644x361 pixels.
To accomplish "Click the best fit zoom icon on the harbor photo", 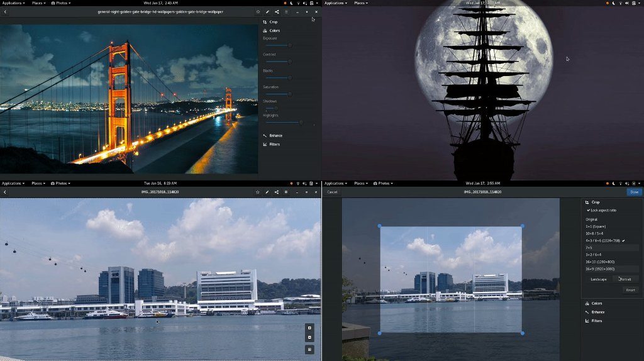I will point(309,349).
